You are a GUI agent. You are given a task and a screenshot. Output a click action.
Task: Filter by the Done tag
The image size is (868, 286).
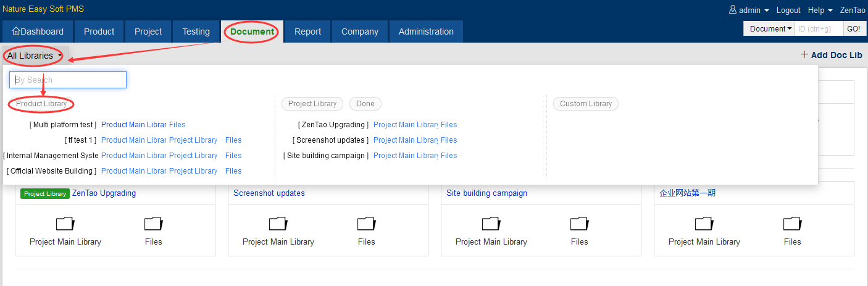coord(365,104)
